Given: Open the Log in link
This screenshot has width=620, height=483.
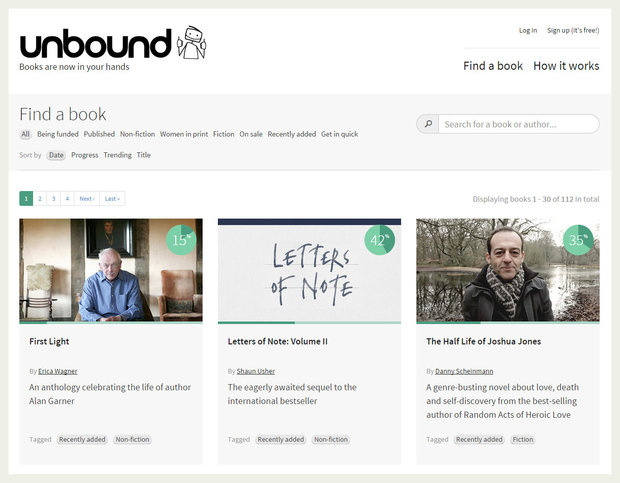Looking at the screenshot, I should tap(528, 30).
